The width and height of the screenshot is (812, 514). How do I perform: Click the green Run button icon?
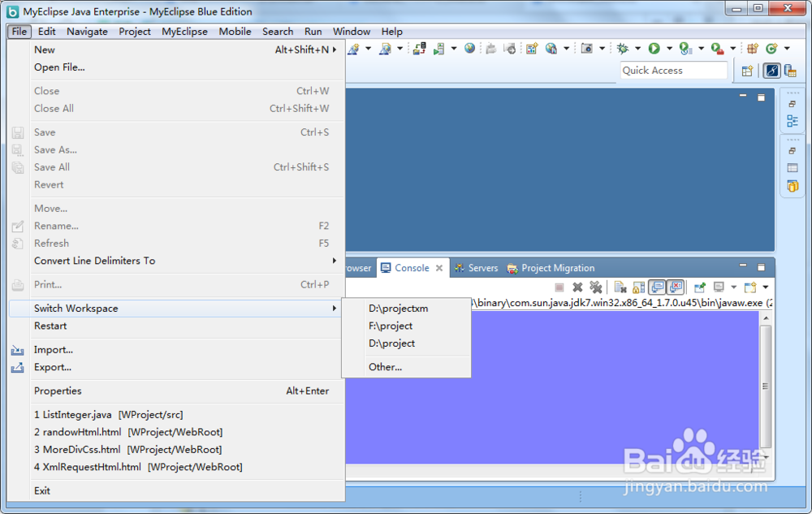point(654,49)
